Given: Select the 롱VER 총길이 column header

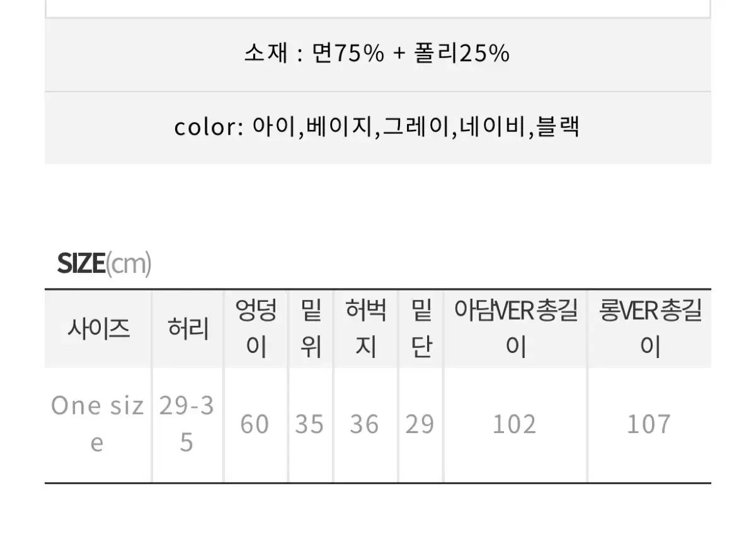Looking at the screenshot, I should (x=650, y=328).
